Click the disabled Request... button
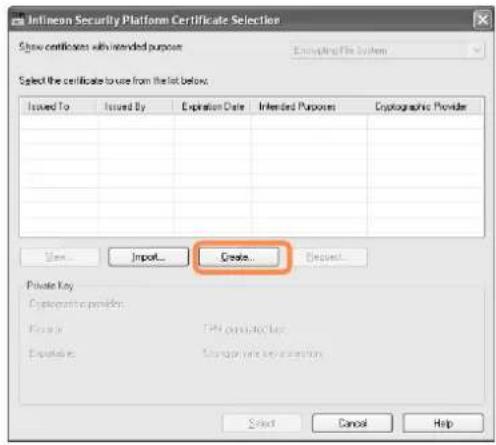496x445 pixels. tap(328, 257)
